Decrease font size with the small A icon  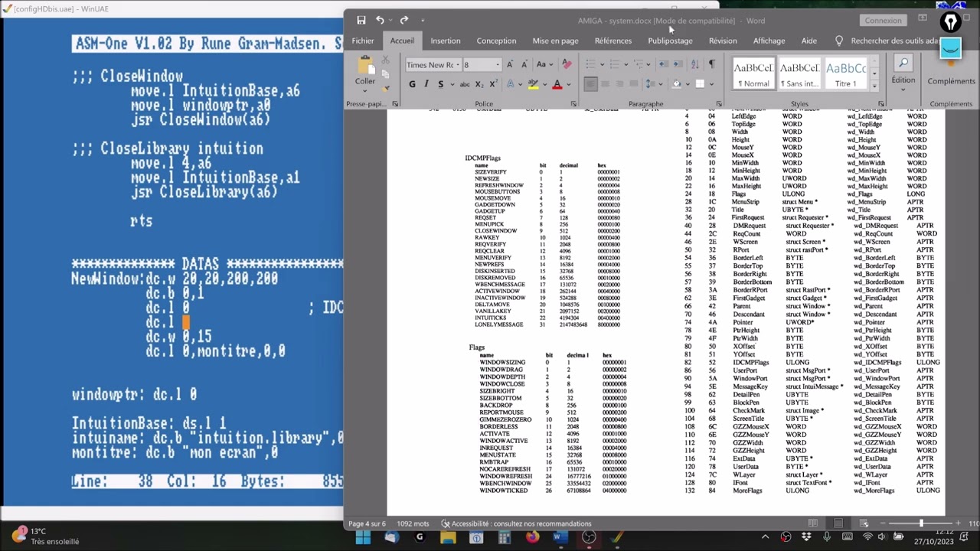pos(524,65)
